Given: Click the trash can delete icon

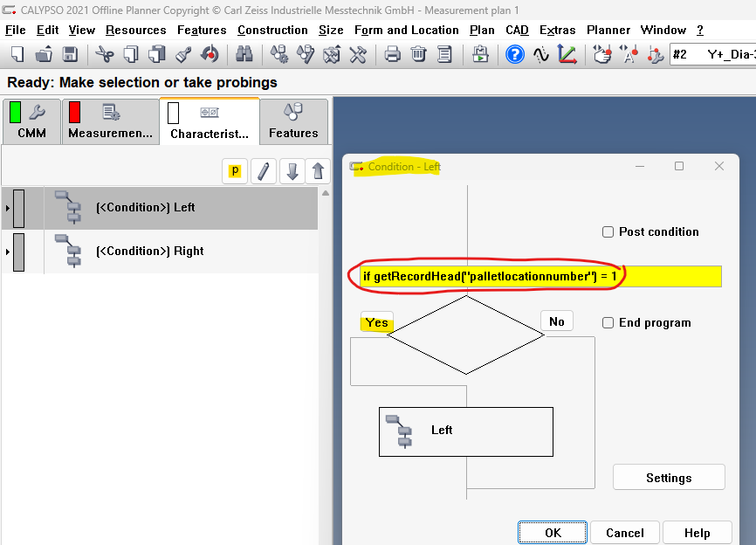Looking at the screenshot, I should [419, 55].
